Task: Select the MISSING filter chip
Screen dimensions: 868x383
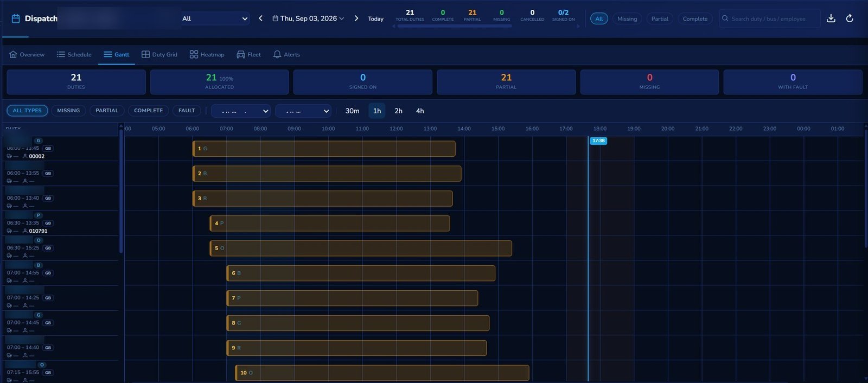Action: pyautogui.click(x=68, y=111)
